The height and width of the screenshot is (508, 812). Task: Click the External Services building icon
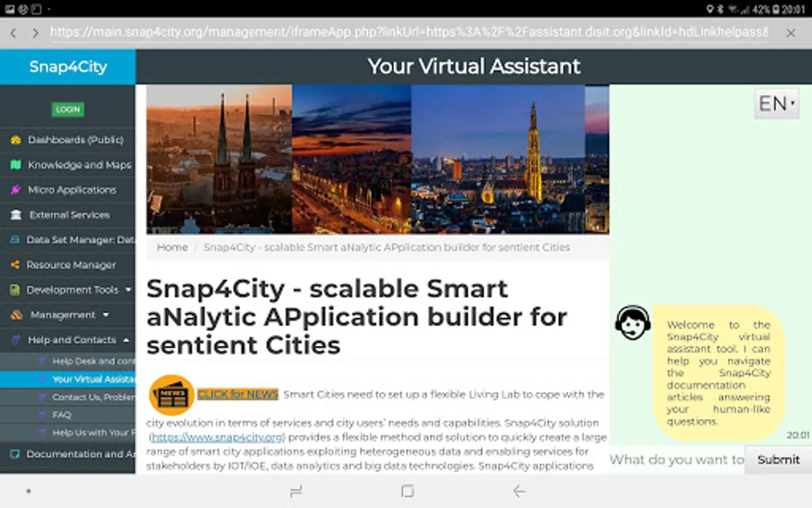16,214
